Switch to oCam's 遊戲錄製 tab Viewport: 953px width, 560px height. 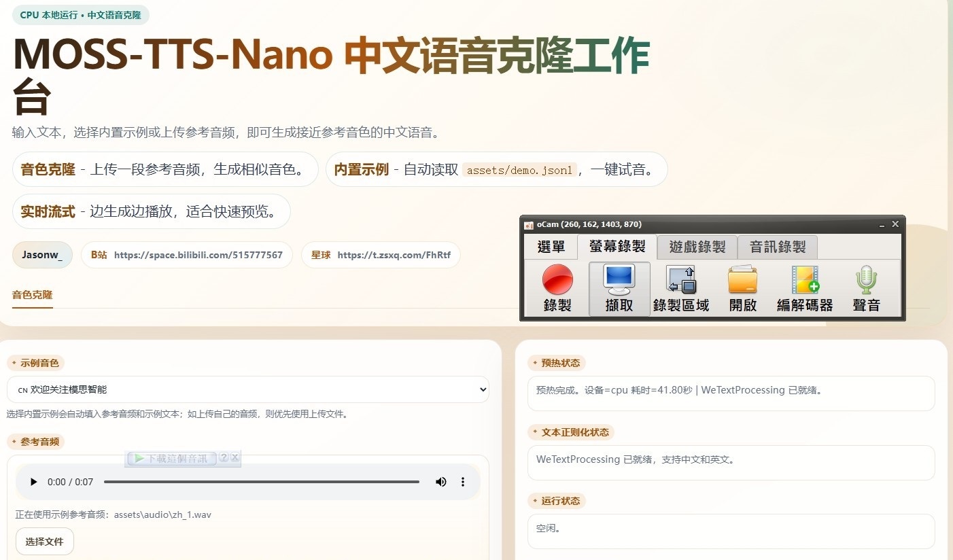pyautogui.click(x=697, y=247)
